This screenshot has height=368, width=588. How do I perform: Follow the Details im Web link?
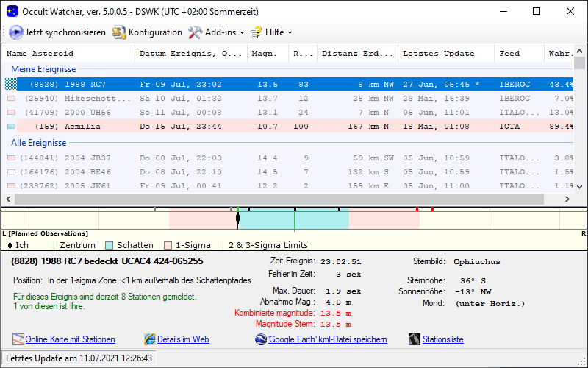(183, 339)
